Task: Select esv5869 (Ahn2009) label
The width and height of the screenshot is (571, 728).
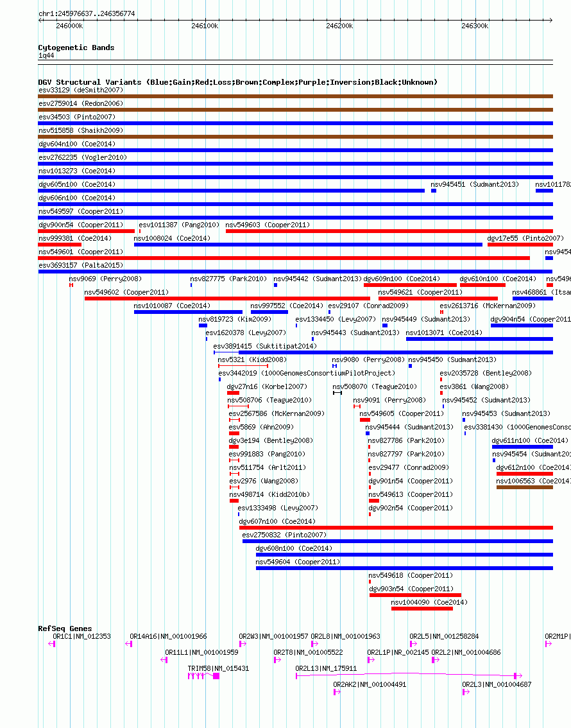Action: (261, 427)
